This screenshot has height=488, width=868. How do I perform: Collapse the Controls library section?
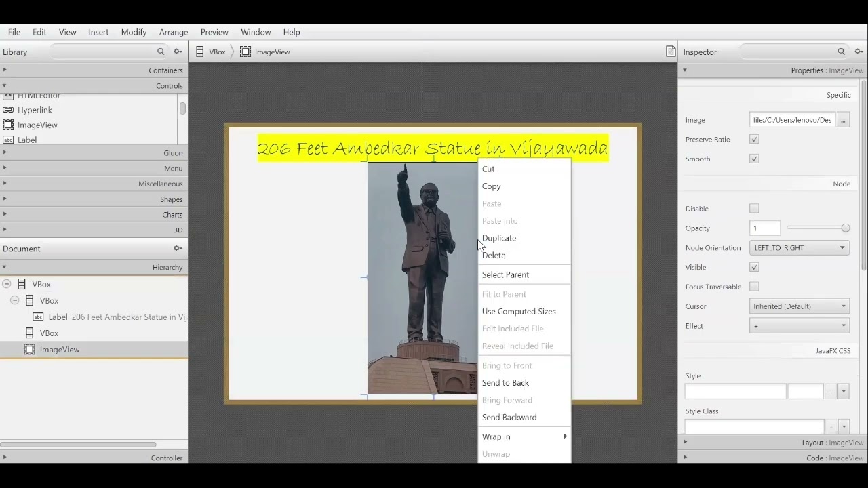pos(94,85)
